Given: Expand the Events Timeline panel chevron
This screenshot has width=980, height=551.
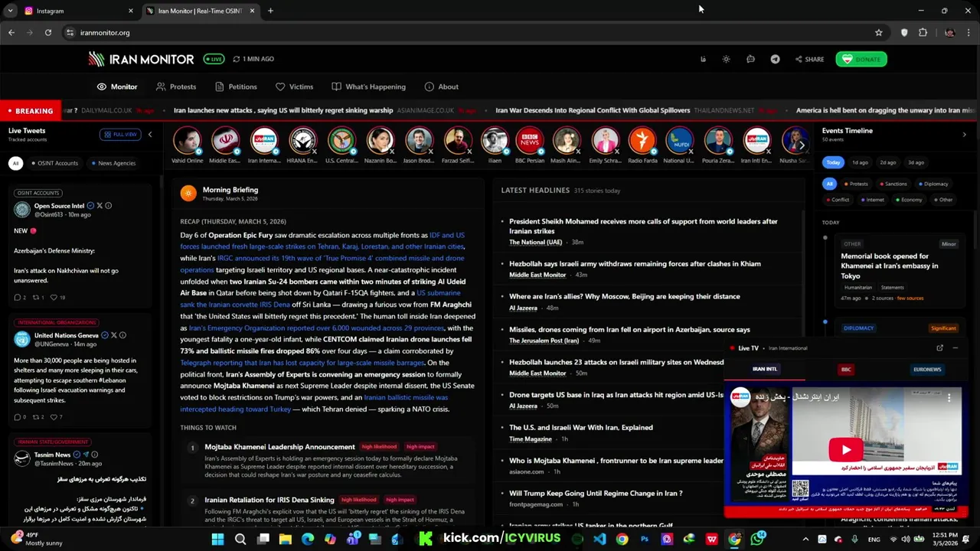Looking at the screenshot, I should [x=964, y=135].
